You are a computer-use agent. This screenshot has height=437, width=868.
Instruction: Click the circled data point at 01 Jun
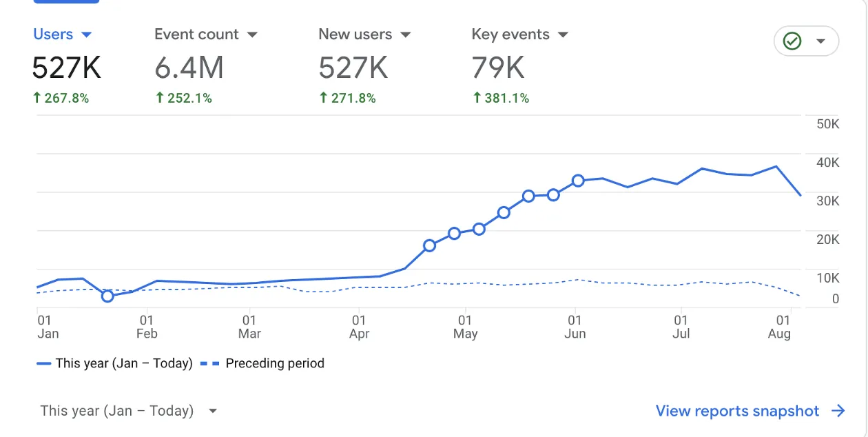pyautogui.click(x=578, y=181)
